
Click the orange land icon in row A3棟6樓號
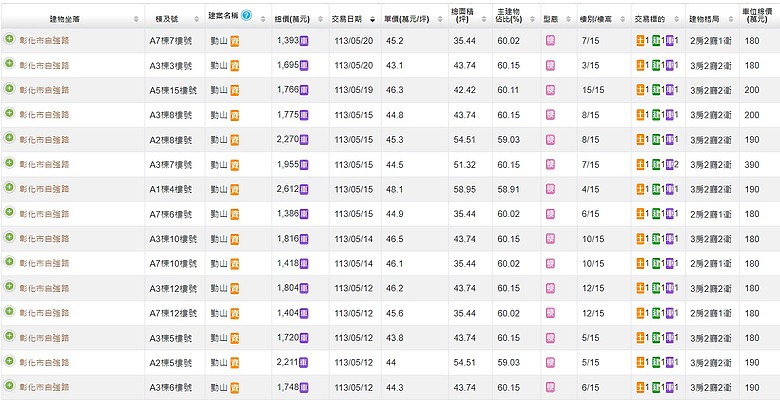(640, 388)
